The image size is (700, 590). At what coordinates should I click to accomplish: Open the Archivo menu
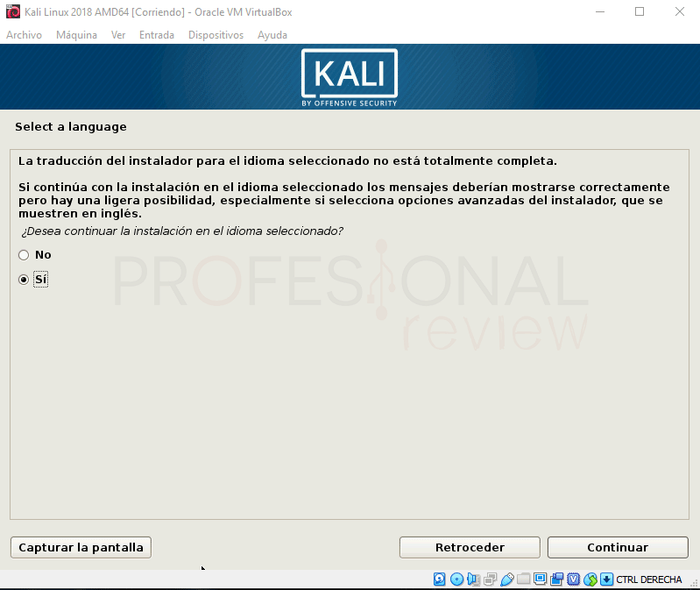coord(25,35)
